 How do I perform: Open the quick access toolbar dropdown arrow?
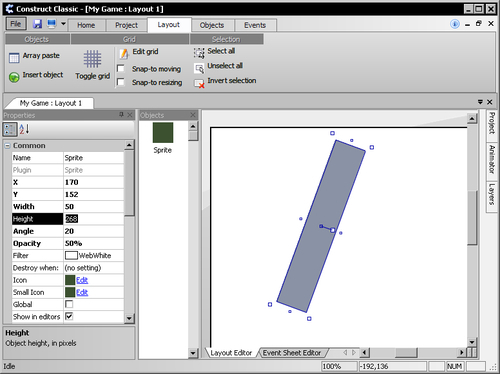coord(63,24)
